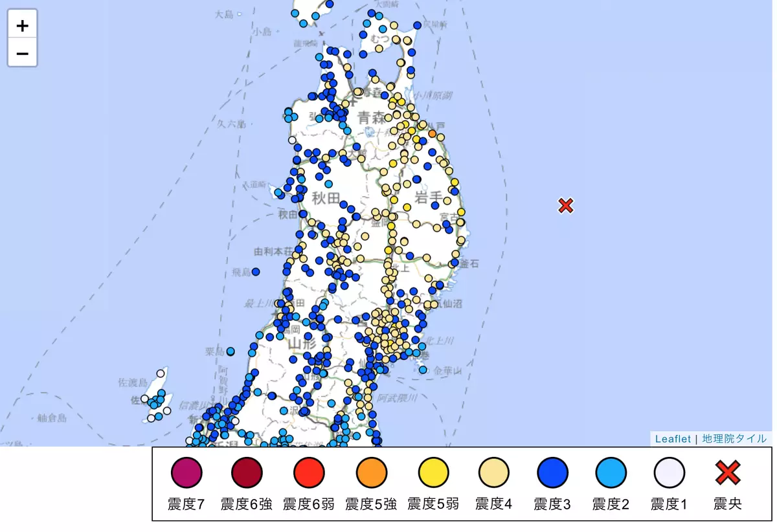Click the blue marker beside 飛島 island
Screen dimensions: 777x532
point(256,272)
